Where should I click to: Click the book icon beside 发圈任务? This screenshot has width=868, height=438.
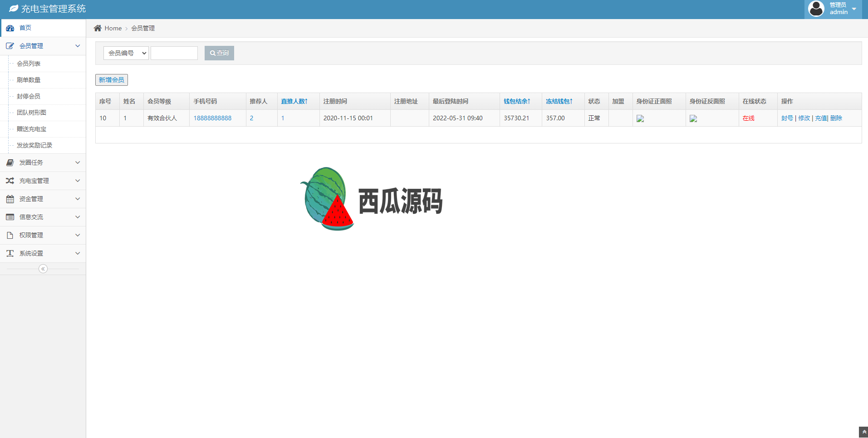coord(10,162)
